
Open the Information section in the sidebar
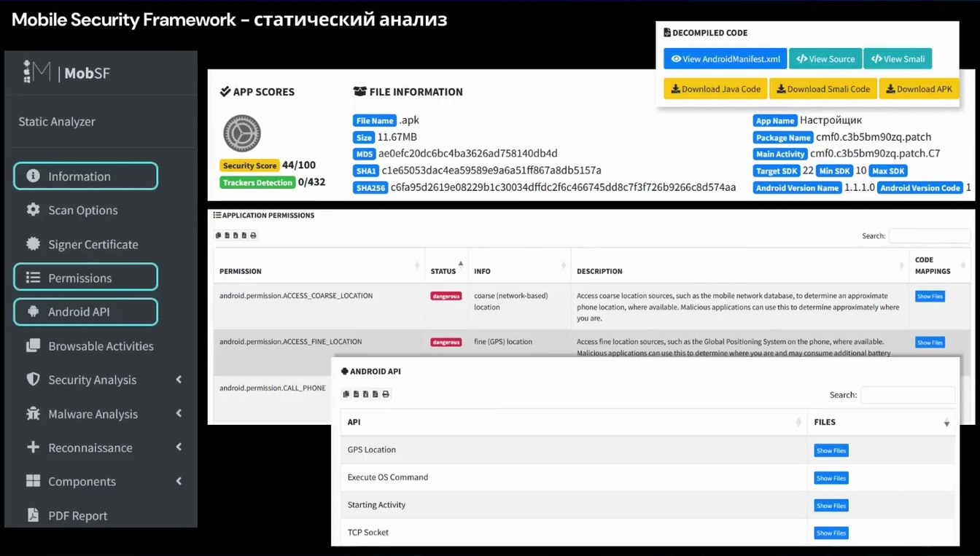85,176
